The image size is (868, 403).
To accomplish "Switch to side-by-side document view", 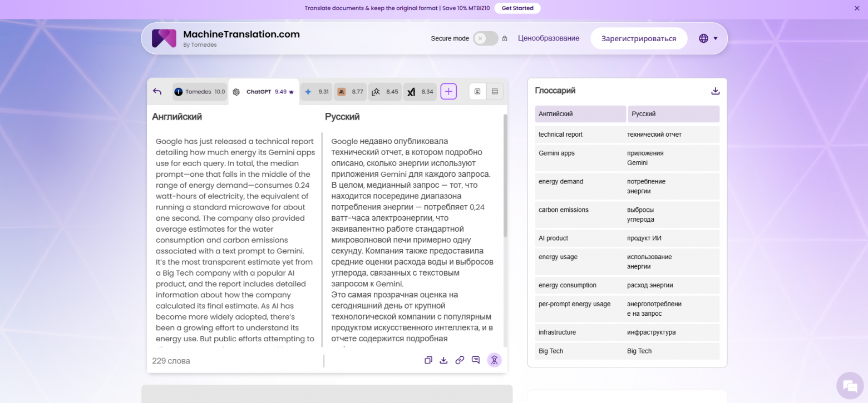I will 477,91.
